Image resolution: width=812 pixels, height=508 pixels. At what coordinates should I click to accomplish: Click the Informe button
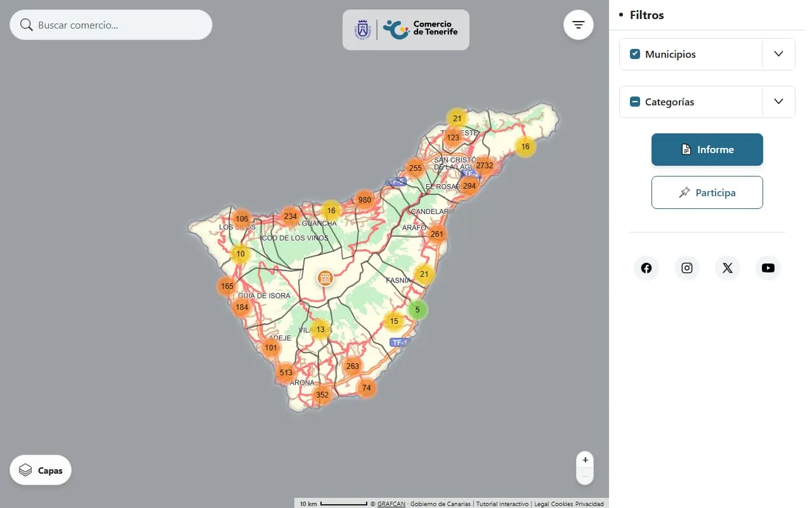pos(707,150)
